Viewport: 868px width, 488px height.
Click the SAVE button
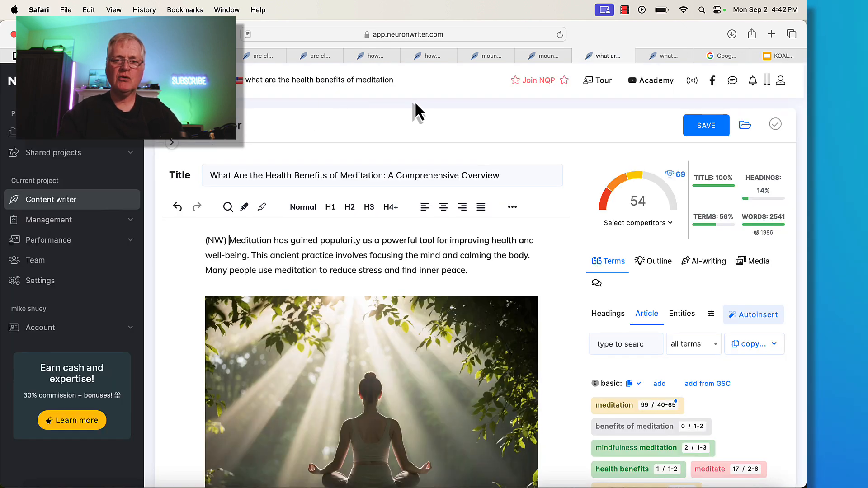pos(706,125)
